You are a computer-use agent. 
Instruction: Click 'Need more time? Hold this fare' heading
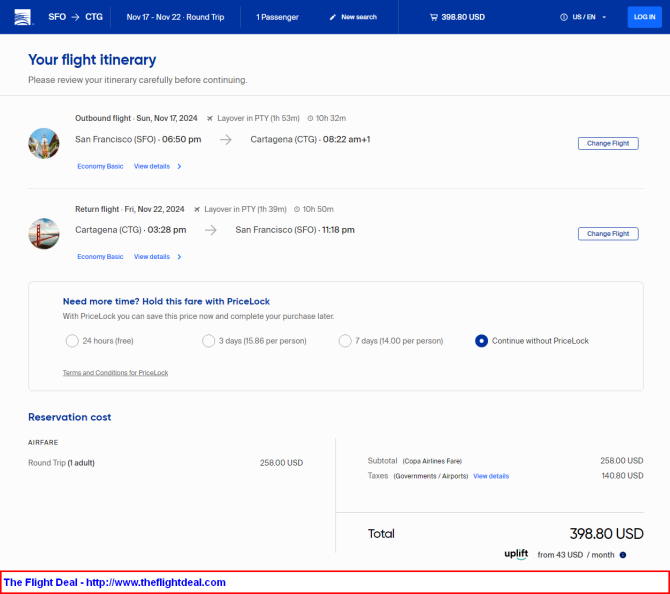coord(166,301)
